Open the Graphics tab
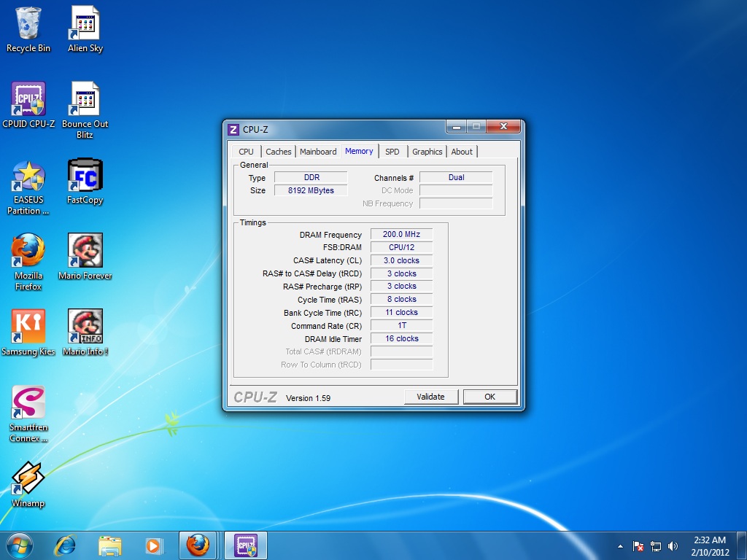 click(427, 152)
